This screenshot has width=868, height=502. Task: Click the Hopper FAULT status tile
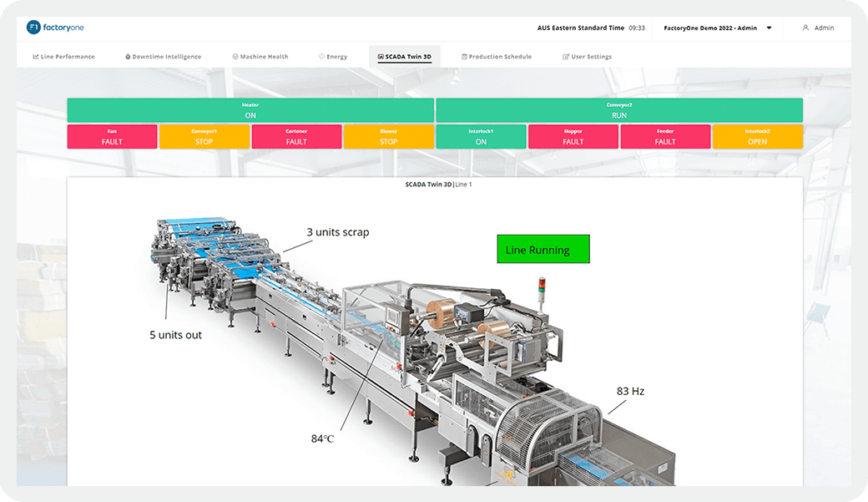tap(573, 137)
